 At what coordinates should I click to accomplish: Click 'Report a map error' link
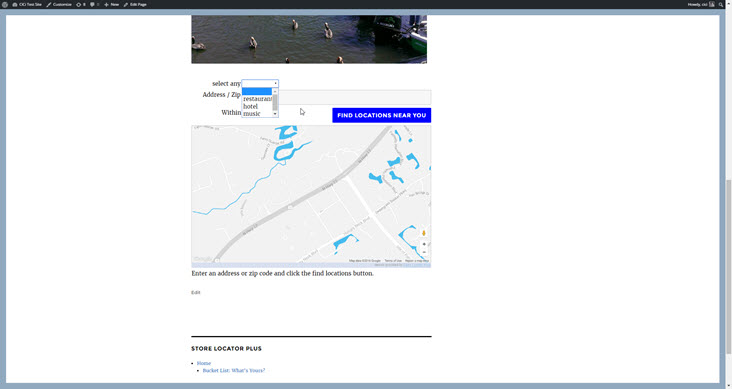pos(417,261)
